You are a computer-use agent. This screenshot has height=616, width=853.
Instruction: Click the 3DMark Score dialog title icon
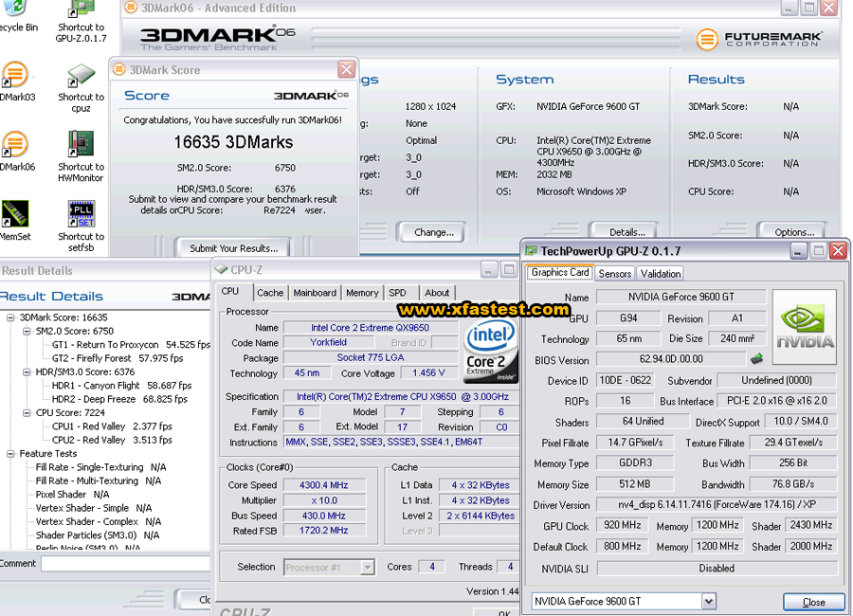click(119, 69)
